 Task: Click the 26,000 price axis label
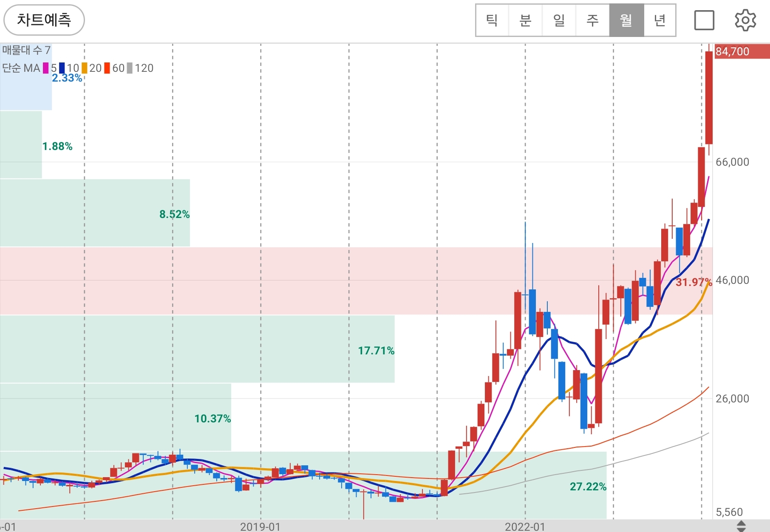point(733,399)
